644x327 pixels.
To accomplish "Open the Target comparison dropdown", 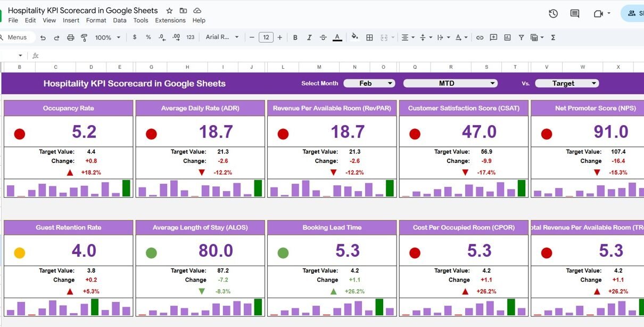I will click(566, 83).
